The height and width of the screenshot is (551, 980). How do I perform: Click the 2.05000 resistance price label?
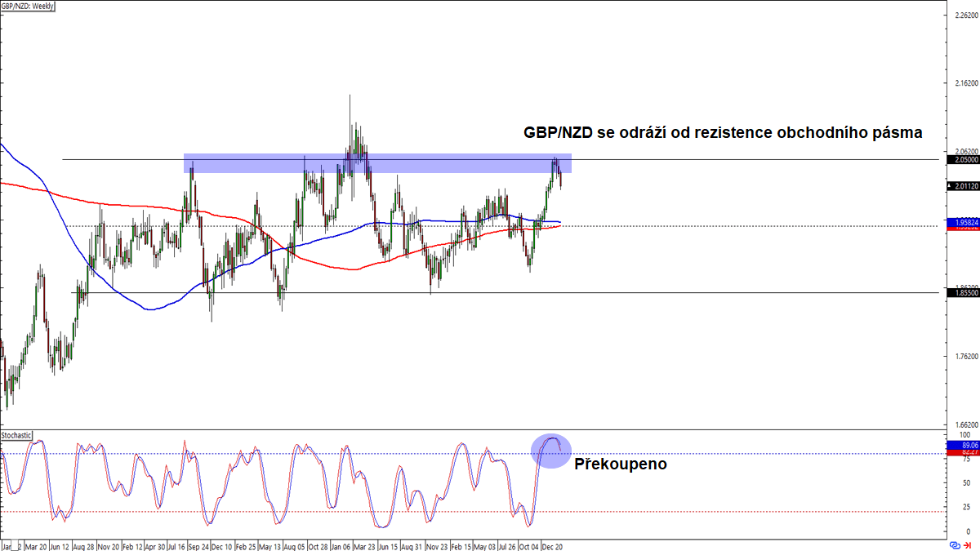(962, 160)
